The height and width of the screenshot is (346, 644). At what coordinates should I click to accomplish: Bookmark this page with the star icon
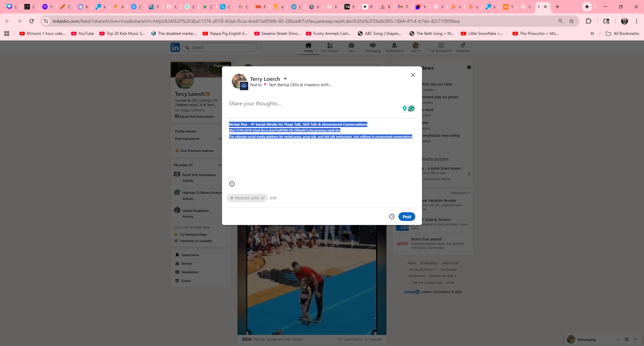coord(572,21)
